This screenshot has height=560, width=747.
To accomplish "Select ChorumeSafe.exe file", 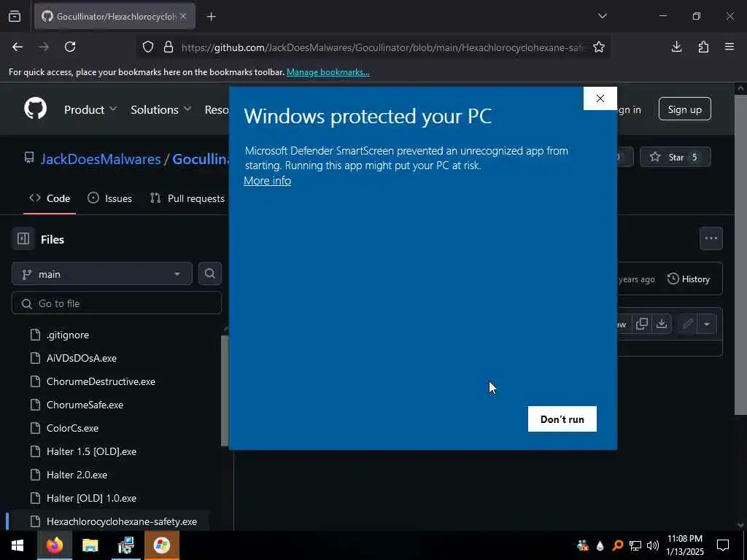I will [x=85, y=405].
